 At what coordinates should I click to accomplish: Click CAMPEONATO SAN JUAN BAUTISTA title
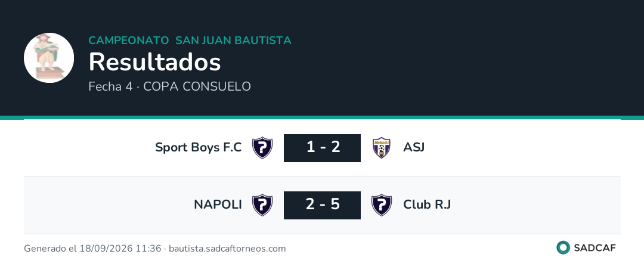tap(190, 41)
